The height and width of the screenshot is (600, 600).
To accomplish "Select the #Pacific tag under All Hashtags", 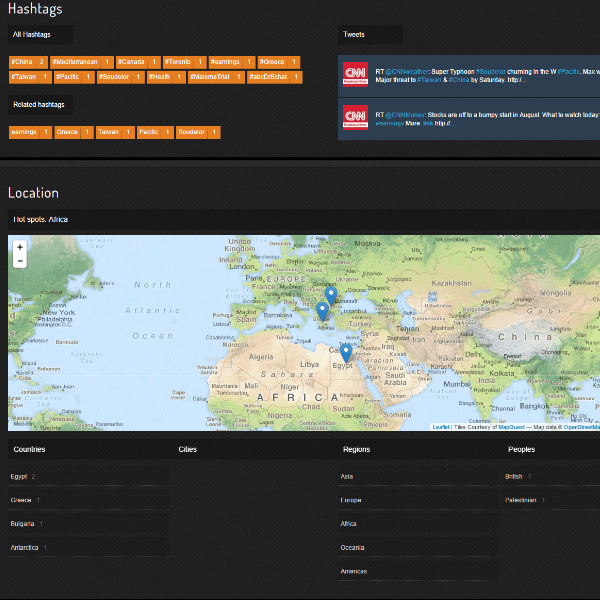I will (74, 77).
